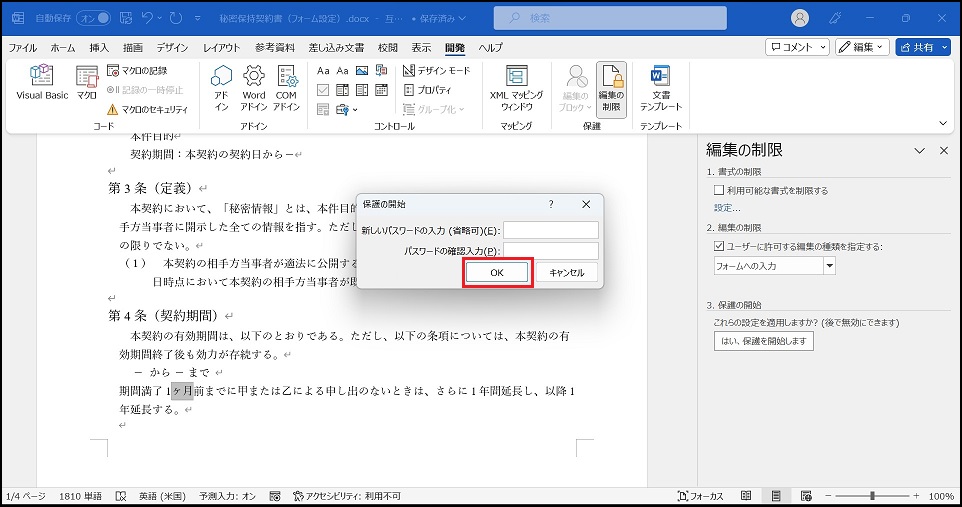Screen dimensions: 962x507
Task: Enable フォーカス mode
Action: click(x=701, y=496)
